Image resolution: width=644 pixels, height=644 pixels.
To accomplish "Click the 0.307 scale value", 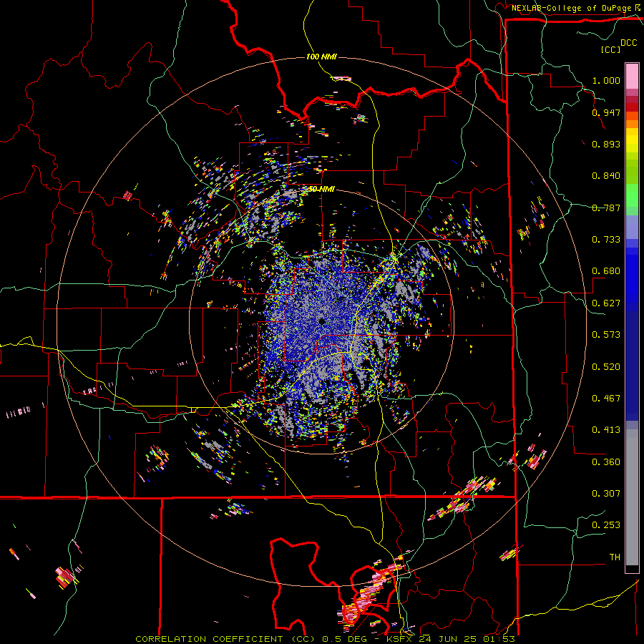I will (x=606, y=493).
